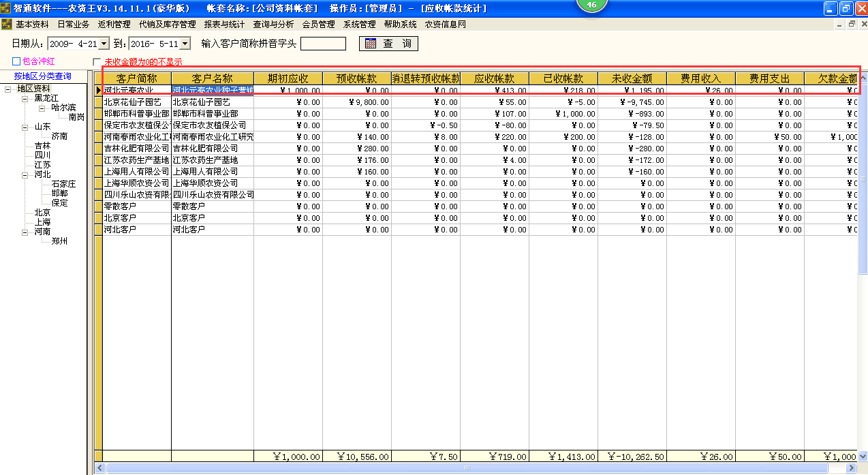
Task: Select the 北京花仙子园艺 customer short name cell
Action: click(137, 102)
